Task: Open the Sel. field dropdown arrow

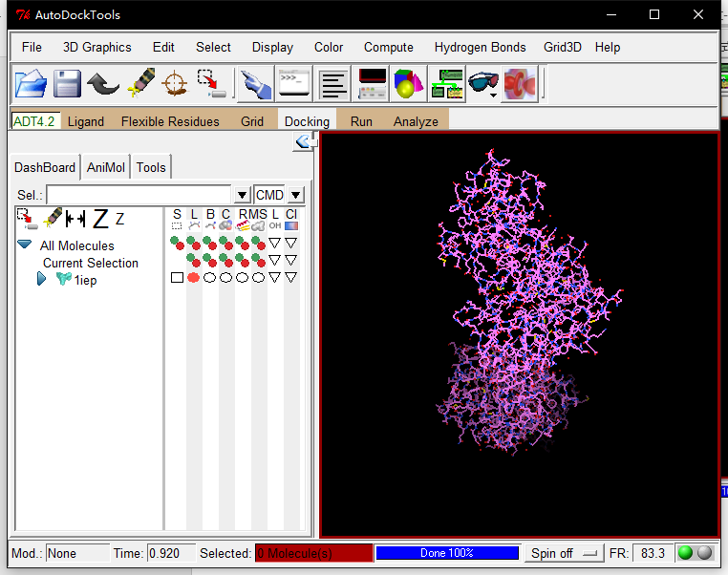Action: click(242, 195)
